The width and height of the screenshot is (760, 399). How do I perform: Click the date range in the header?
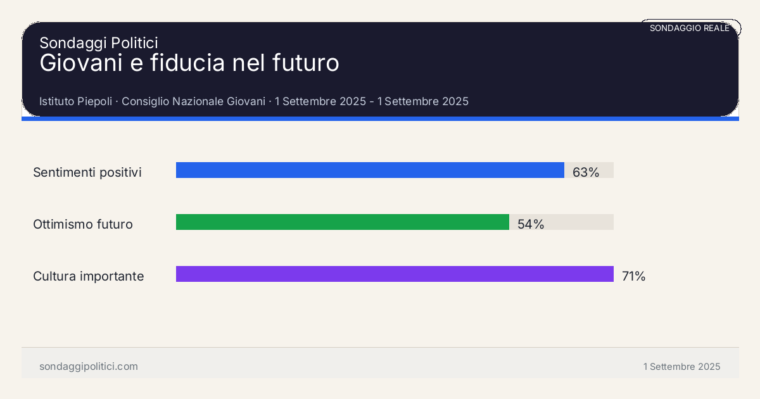coord(371,101)
